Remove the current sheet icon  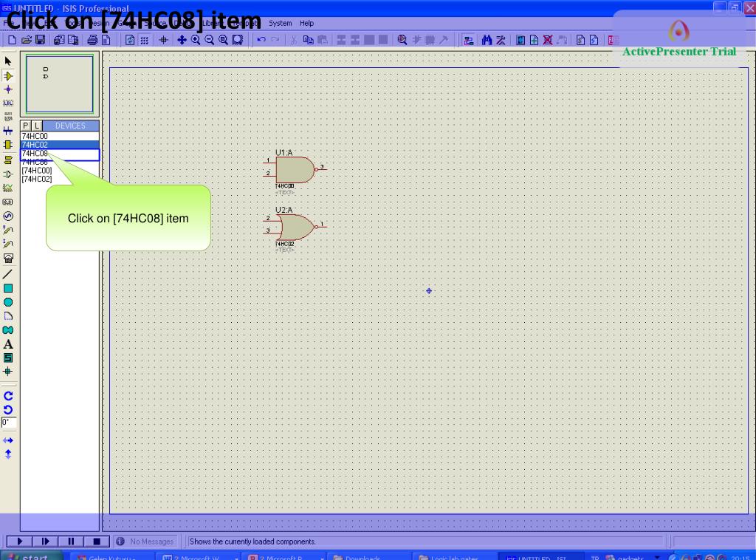click(548, 40)
